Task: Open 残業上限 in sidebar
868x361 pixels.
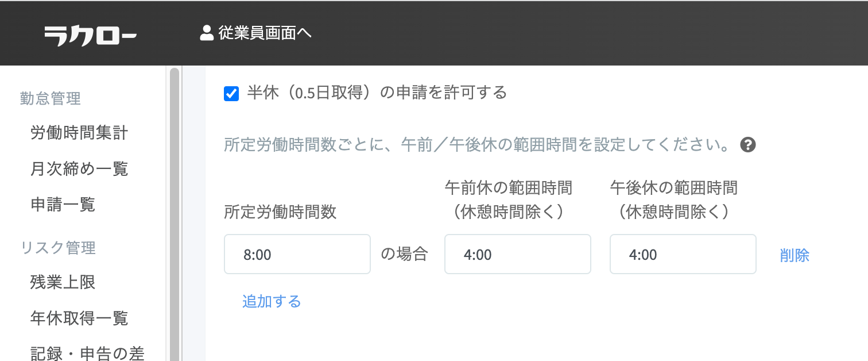Action: [x=63, y=282]
